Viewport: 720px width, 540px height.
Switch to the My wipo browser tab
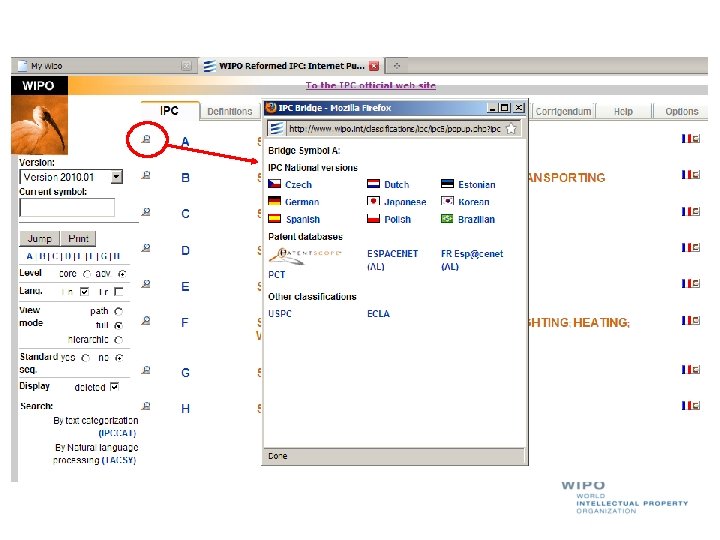(x=105, y=66)
